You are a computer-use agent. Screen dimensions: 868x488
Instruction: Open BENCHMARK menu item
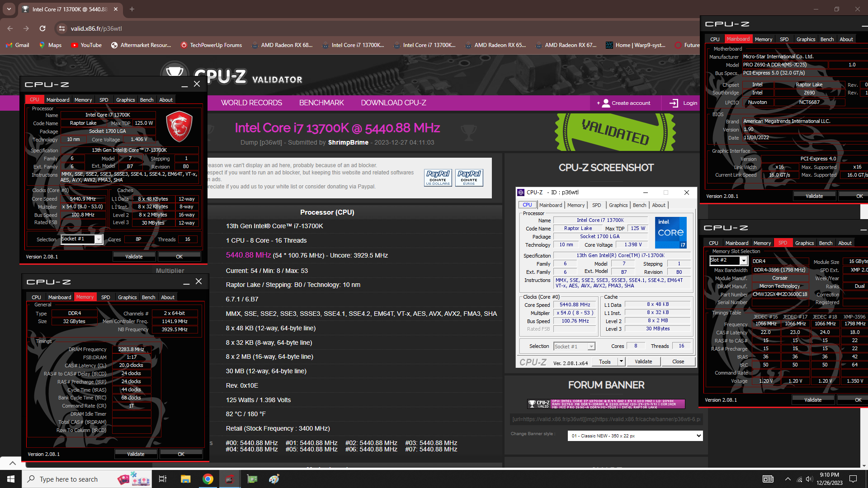[x=321, y=103]
